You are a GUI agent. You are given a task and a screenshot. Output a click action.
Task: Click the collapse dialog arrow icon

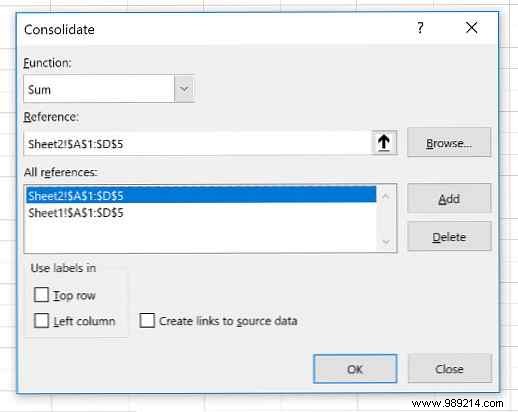click(384, 143)
